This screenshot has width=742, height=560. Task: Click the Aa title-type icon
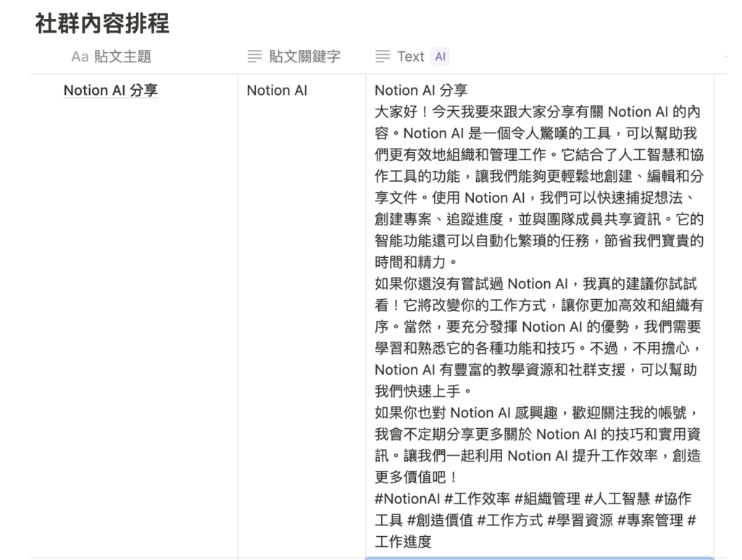[x=80, y=57]
